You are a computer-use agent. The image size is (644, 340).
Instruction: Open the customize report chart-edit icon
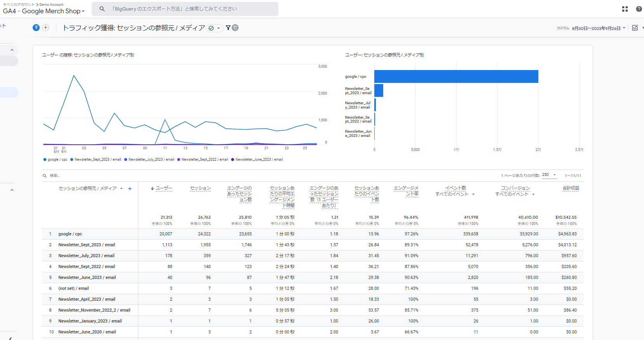click(635, 28)
